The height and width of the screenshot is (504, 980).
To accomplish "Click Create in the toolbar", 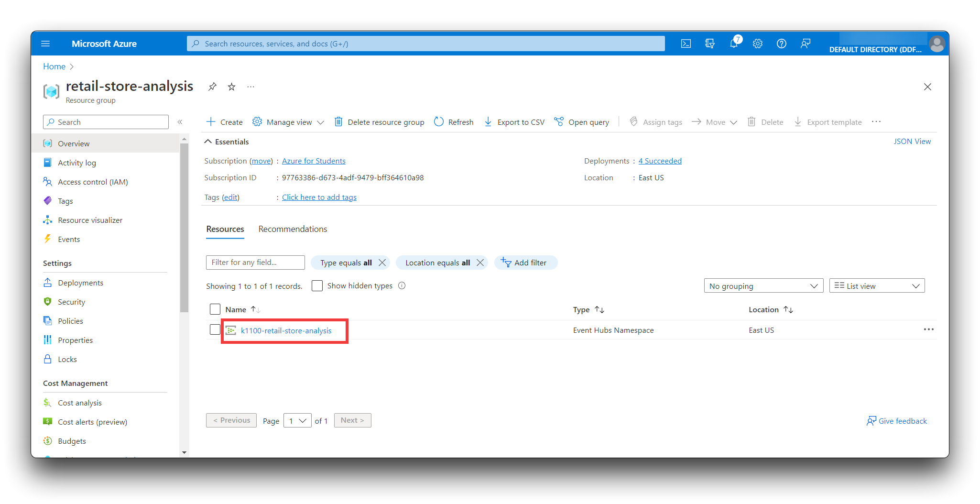I will coord(224,122).
